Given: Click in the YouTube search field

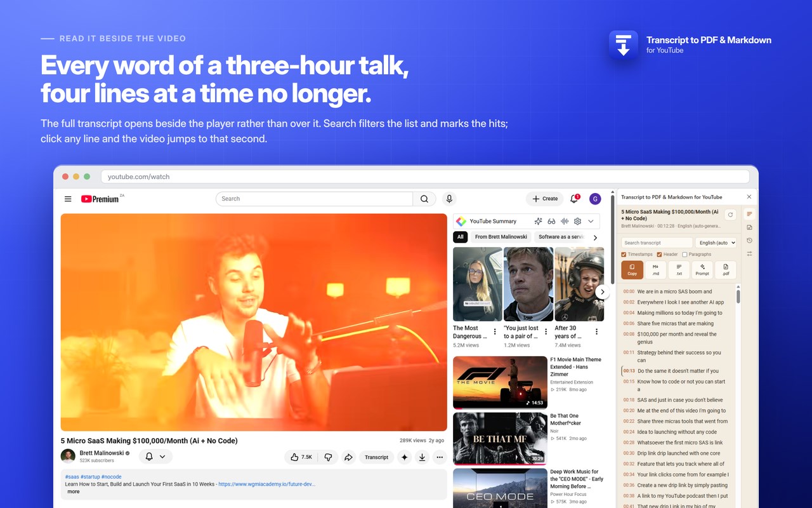Looking at the screenshot, I should 315,199.
